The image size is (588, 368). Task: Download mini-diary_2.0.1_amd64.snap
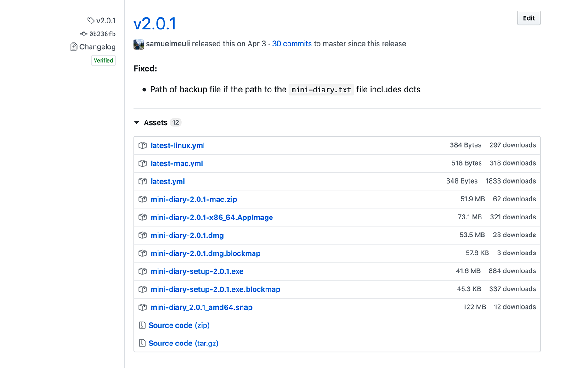pyautogui.click(x=202, y=307)
